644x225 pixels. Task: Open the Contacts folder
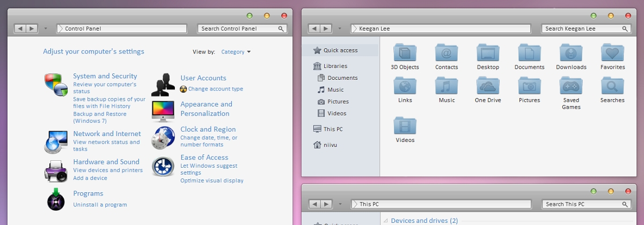tap(447, 52)
